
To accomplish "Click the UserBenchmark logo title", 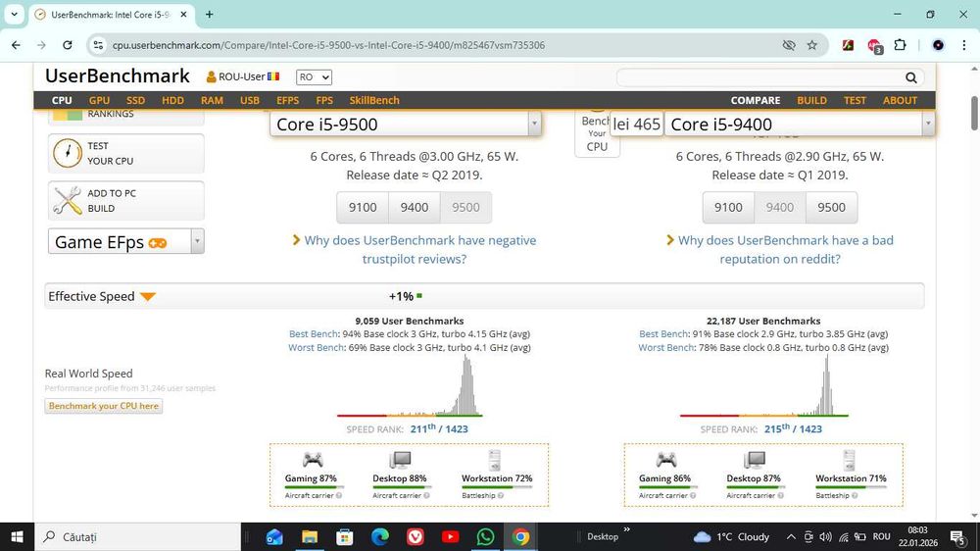I will pos(118,75).
